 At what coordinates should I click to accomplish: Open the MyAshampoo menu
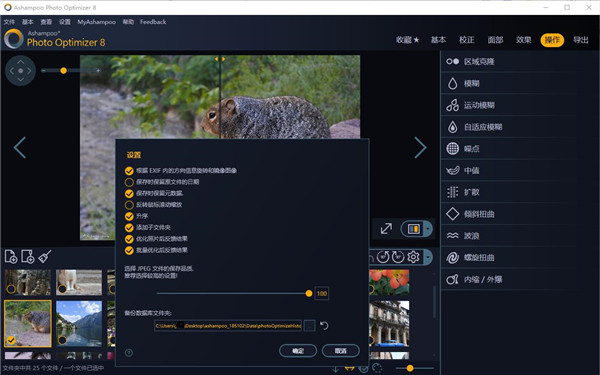96,22
